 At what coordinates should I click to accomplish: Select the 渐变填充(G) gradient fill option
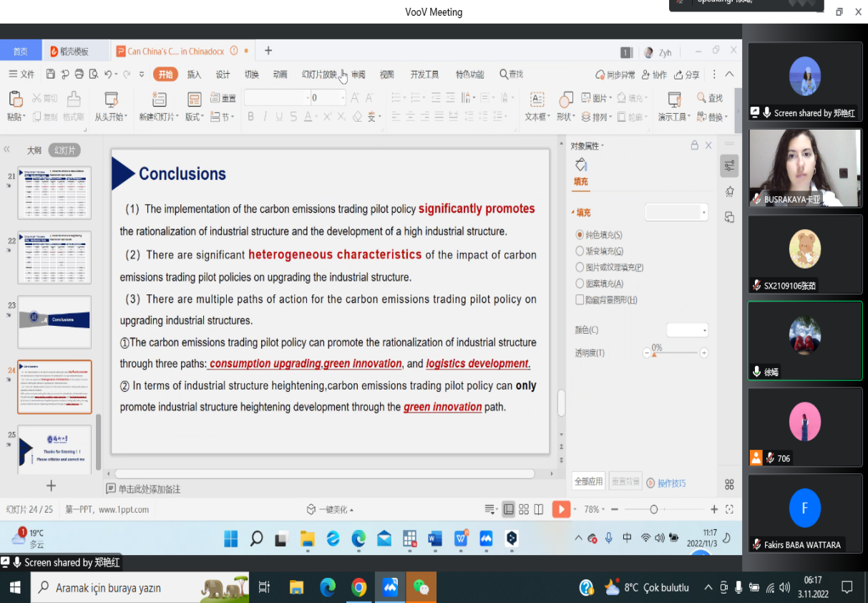click(x=580, y=251)
